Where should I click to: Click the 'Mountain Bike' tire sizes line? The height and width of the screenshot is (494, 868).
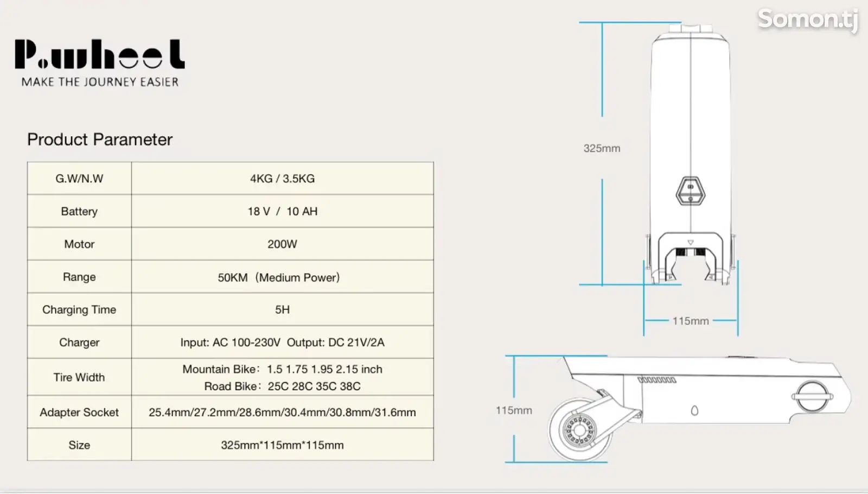coord(282,369)
